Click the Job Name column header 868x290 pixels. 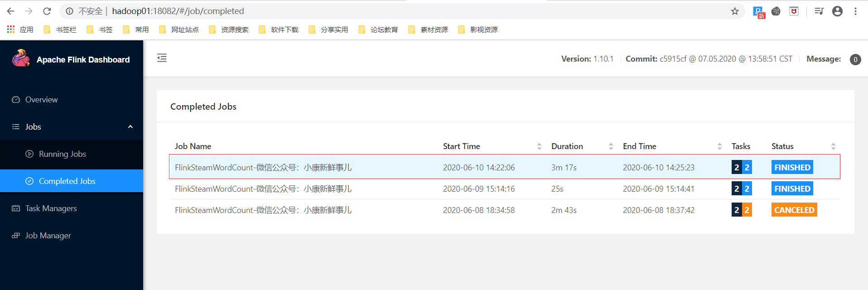(193, 146)
